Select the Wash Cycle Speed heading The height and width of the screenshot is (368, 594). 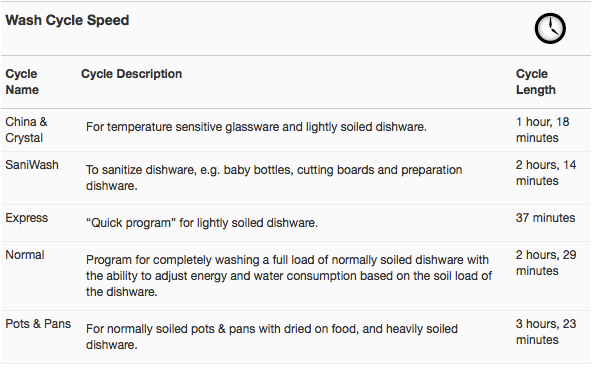67,20
